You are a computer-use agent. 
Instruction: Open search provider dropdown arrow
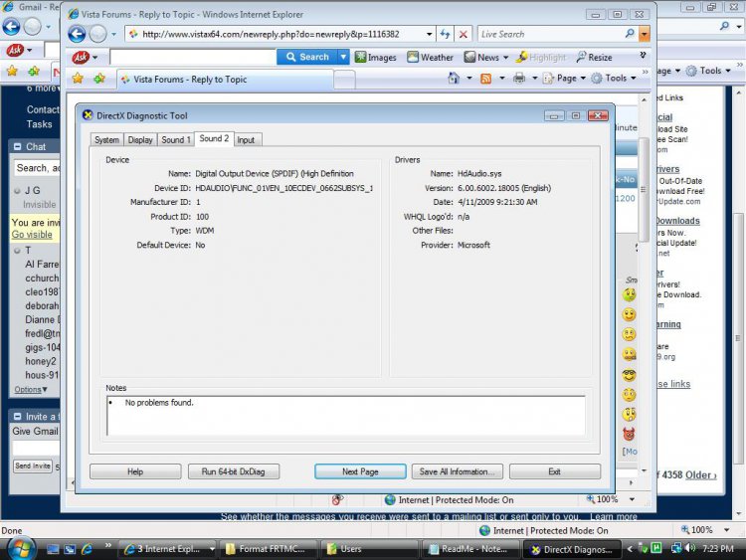point(645,34)
